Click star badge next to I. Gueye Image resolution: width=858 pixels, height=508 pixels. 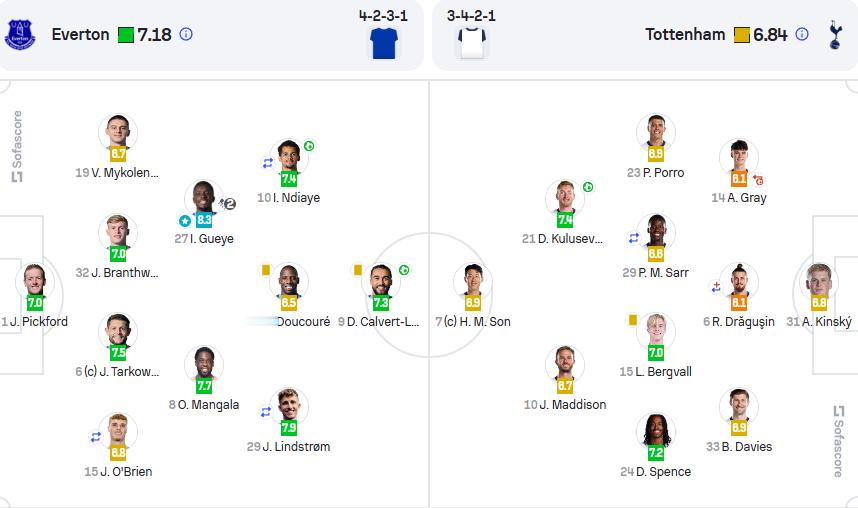185,221
